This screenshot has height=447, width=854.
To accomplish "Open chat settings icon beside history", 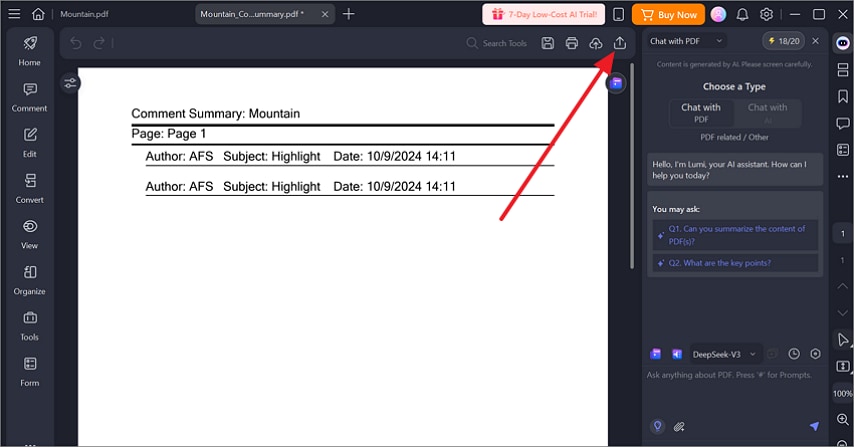I will point(815,354).
